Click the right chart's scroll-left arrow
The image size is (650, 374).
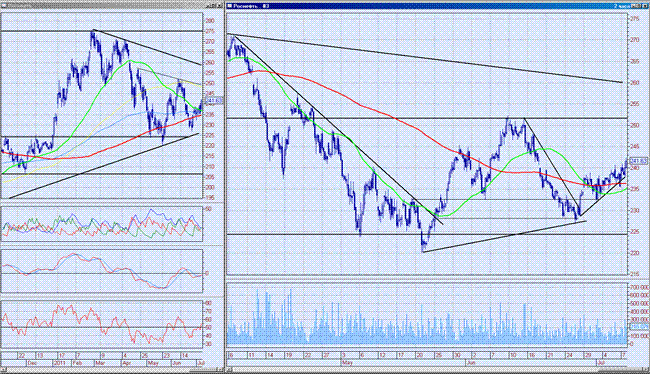(x=230, y=369)
